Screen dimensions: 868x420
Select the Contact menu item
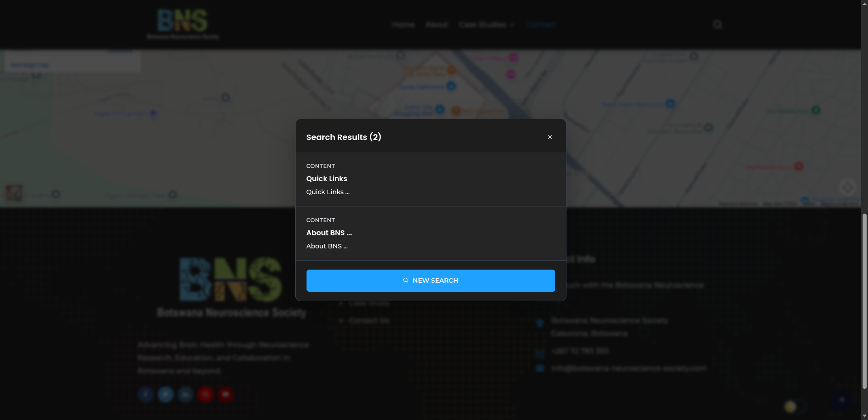pyautogui.click(x=541, y=24)
